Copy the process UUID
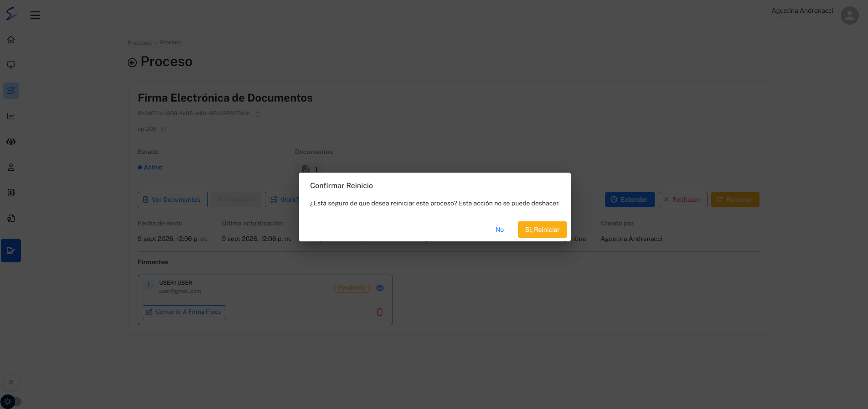The image size is (868, 409). click(257, 114)
